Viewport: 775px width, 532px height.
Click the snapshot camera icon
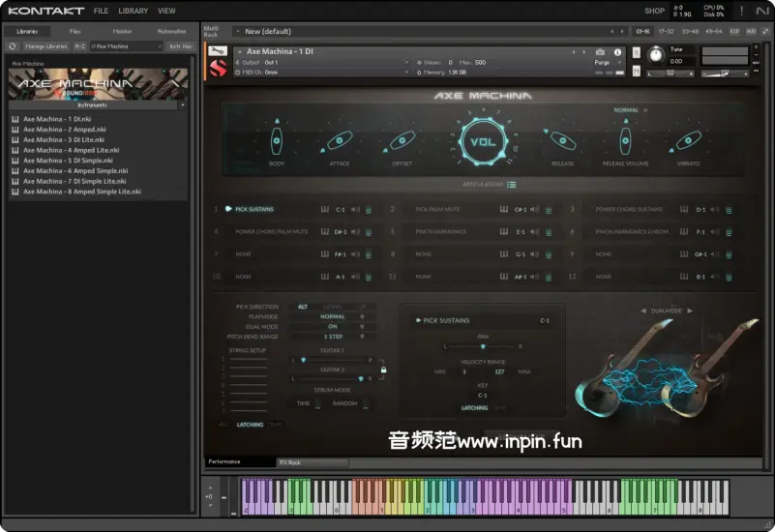[600, 52]
